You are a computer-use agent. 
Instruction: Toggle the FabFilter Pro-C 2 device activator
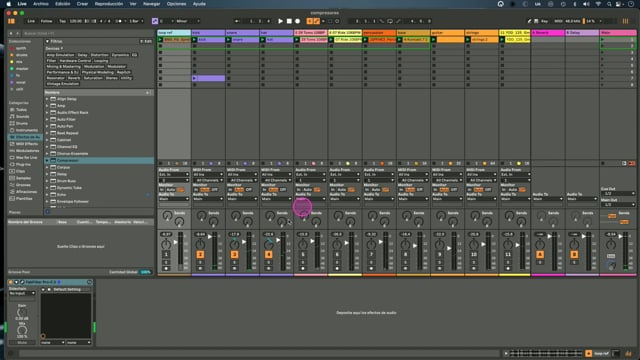11,282
